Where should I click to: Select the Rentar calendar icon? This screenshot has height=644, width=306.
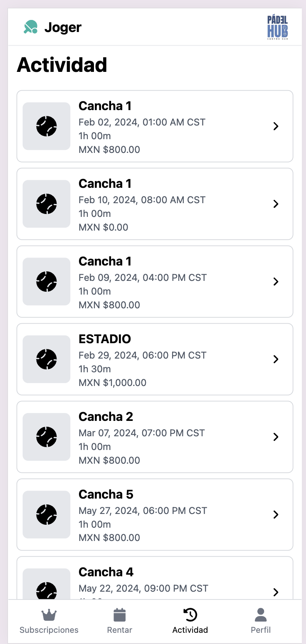120,615
